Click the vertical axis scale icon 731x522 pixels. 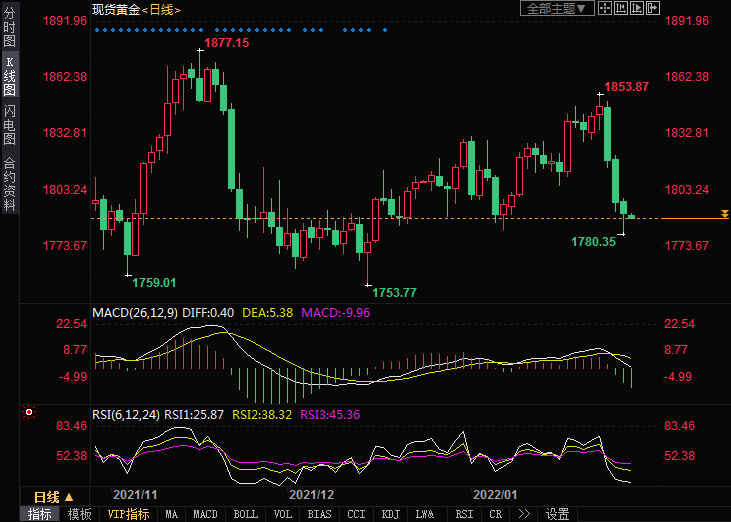point(623,9)
